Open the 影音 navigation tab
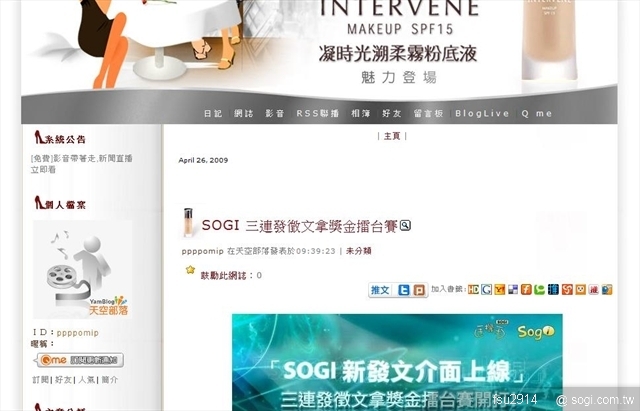 click(275, 113)
